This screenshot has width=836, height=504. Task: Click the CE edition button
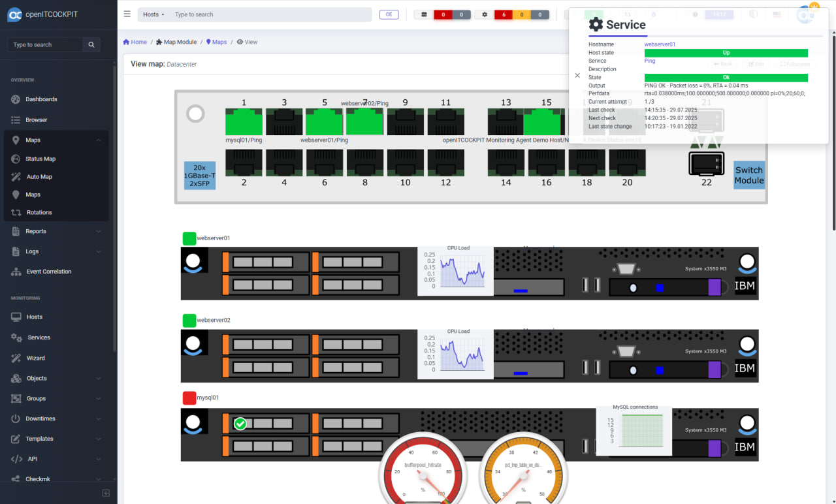pyautogui.click(x=389, y=14)
